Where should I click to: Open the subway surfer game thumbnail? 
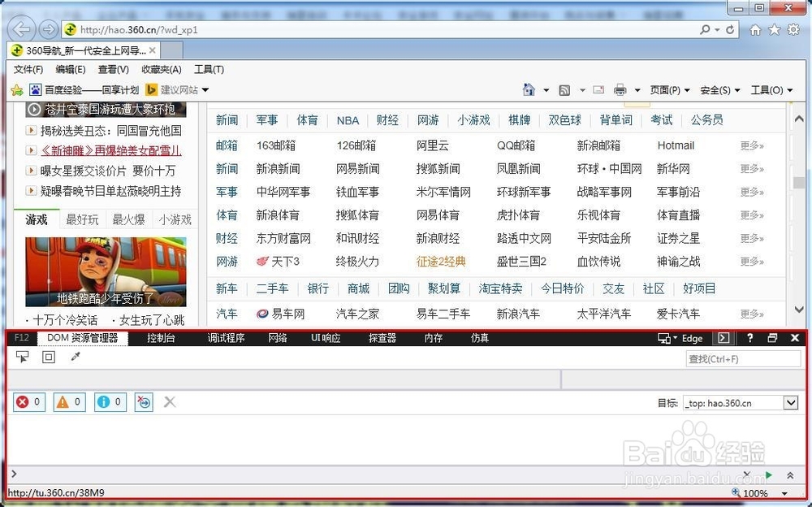click(106, 271)
